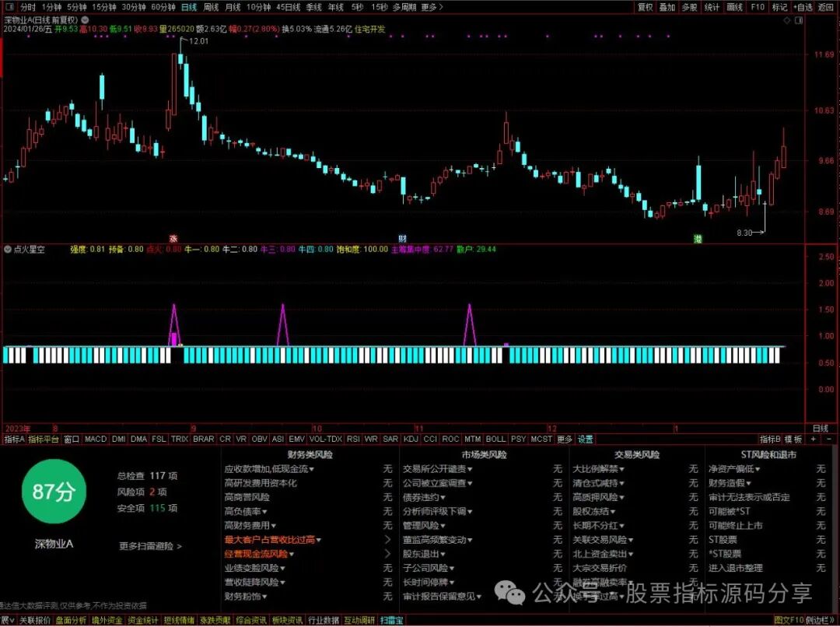Expand 高负债率 risk item
Viewport: 840px width, 627px height.
(x=246, y=511)
